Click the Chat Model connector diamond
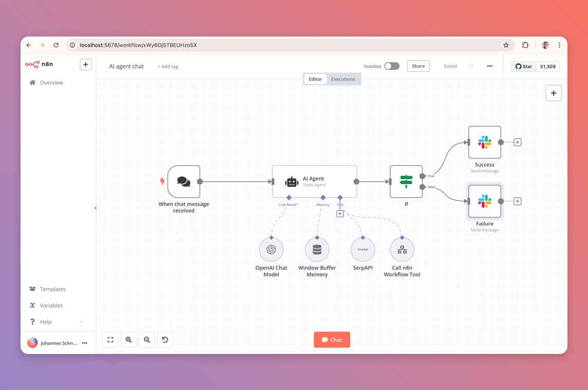 (289, 198)
